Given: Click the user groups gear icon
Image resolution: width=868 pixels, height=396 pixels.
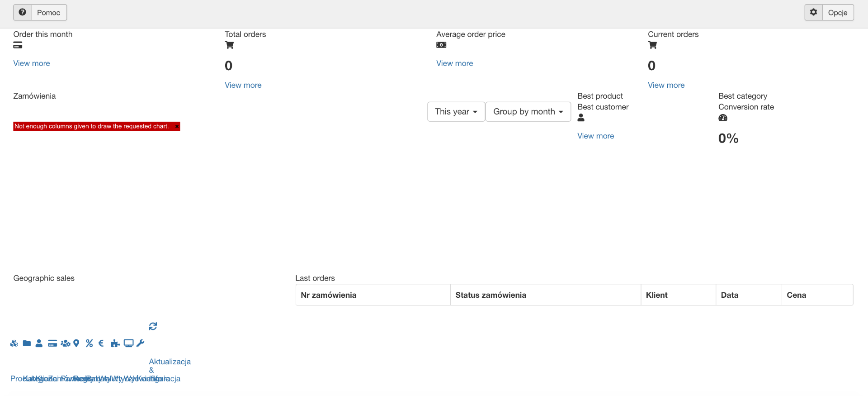Looking at the screenshot, I should (x=66, y=344).
